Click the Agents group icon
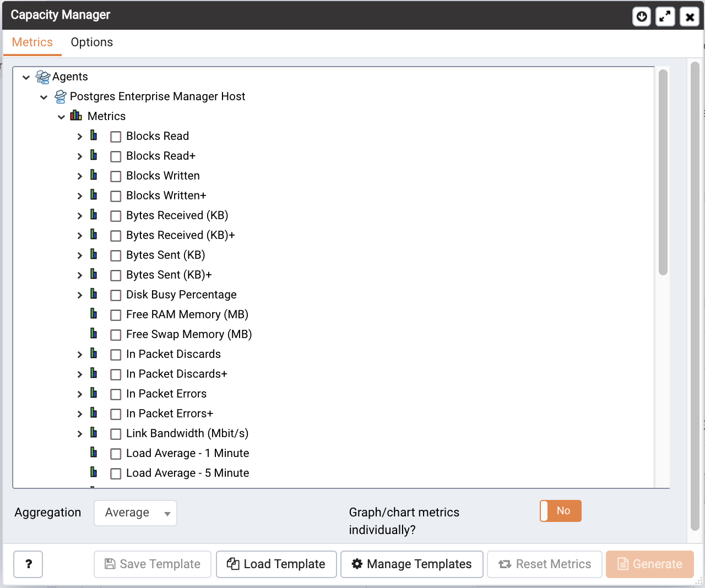This screenshot has height=588, width=705. [x=43, y=77]
